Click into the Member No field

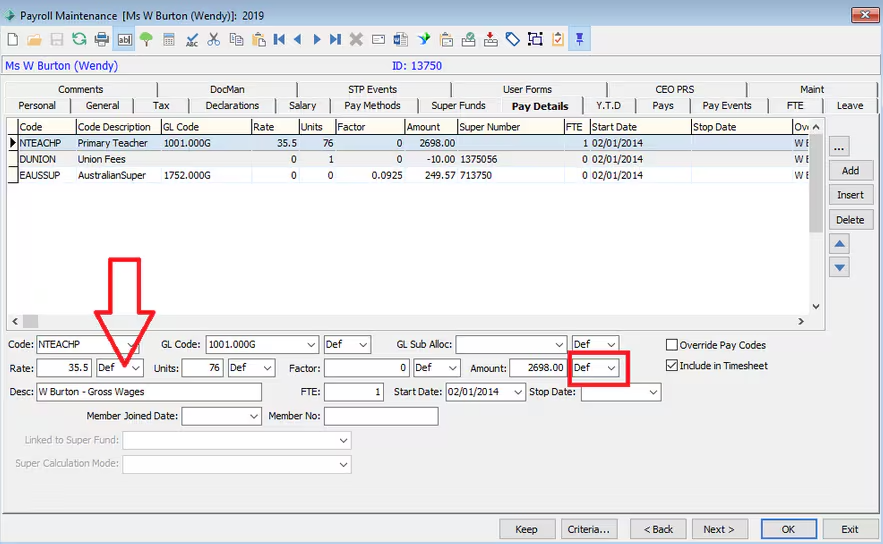[x=381, y=417]
